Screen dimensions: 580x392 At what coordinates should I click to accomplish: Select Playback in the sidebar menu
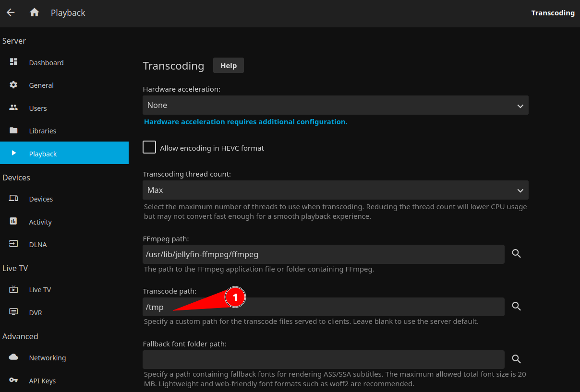(43, 154)
